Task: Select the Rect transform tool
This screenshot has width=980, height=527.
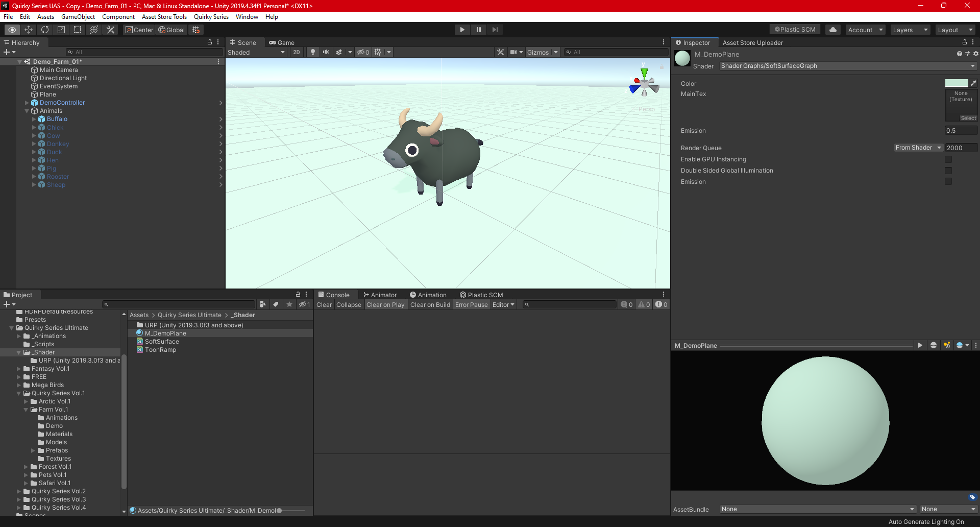Action: [x=77, y=30]
